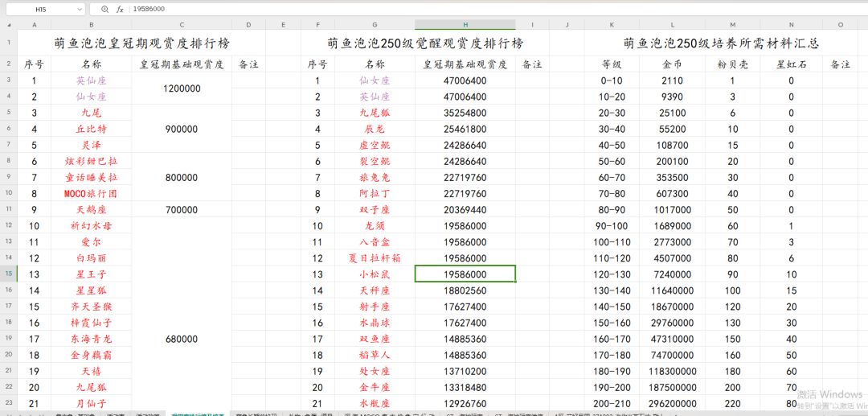Click gold value 47310000 in 160-170 row
868x416 pixels.
click(x=672, y=339)
